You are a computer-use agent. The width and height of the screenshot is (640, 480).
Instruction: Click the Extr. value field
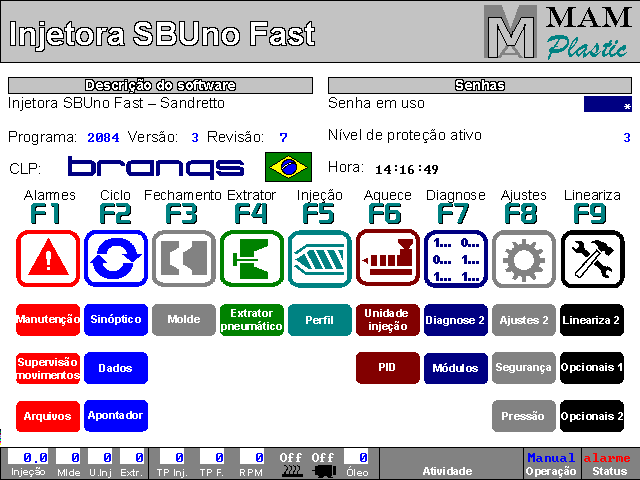click(x=132, y=457)
